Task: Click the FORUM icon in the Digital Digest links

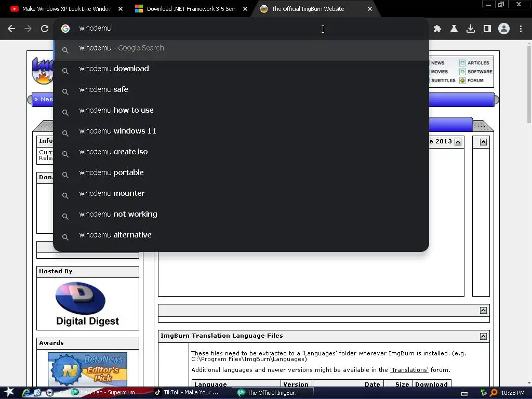Action: (462, 81)
